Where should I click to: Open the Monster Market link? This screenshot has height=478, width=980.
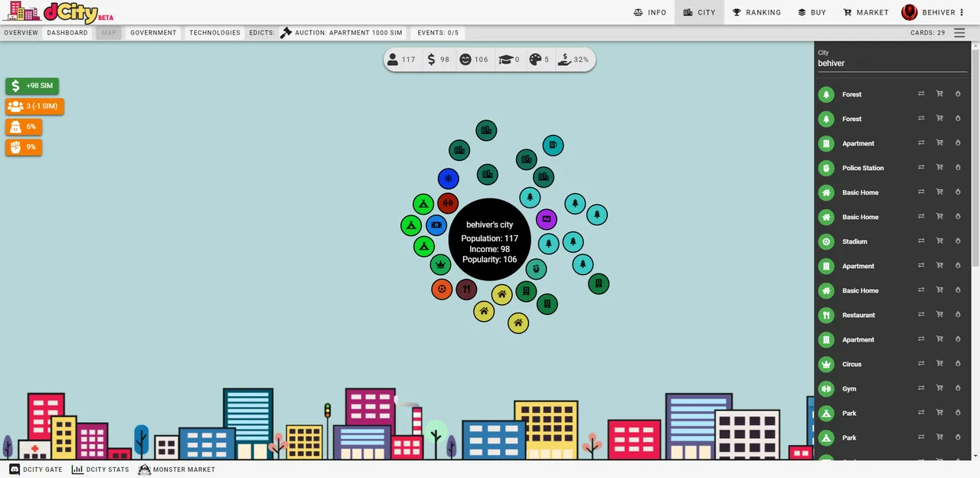click(177, 469)
